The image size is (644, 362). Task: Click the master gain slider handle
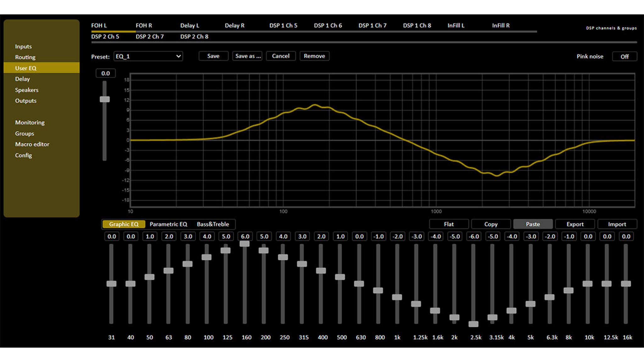tap(105, 99)
